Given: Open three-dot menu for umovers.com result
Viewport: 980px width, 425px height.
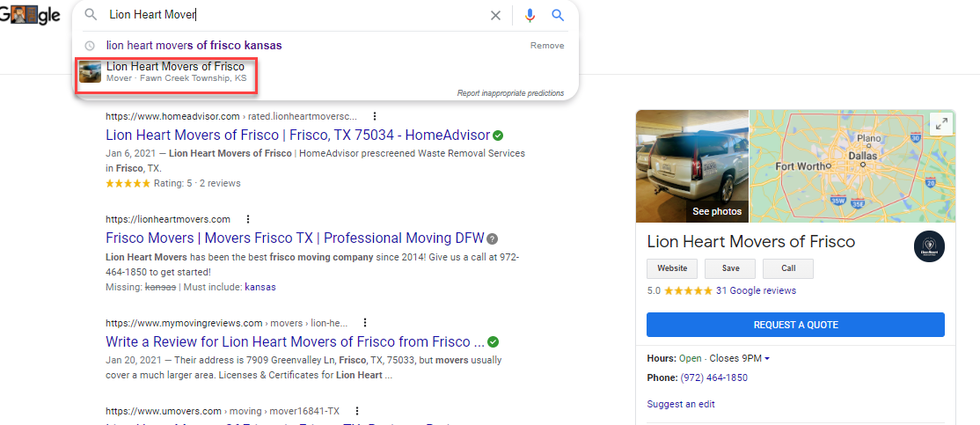Looking at the screenshot, I should 357,411.
